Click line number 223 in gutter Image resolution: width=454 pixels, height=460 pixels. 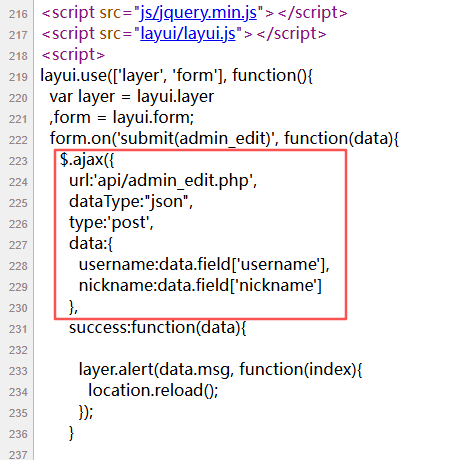18,161
